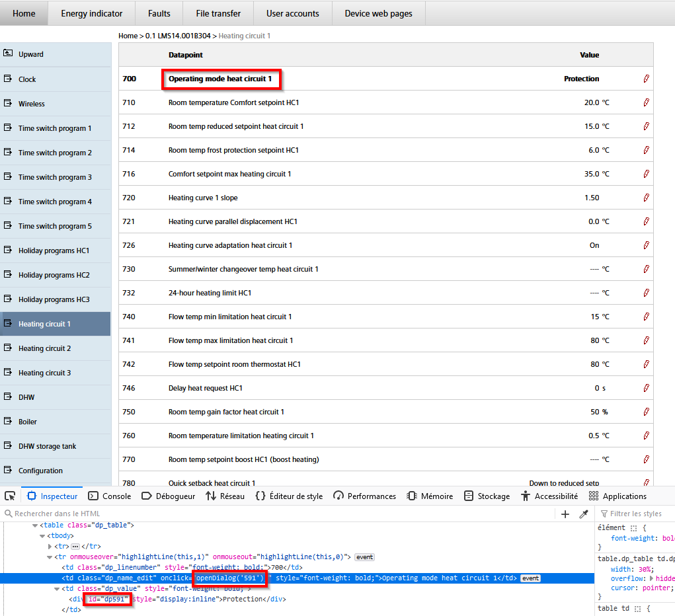675x616 pixels.
Task: Click the Home breadcrumb link
Action: tap(128, 36)
